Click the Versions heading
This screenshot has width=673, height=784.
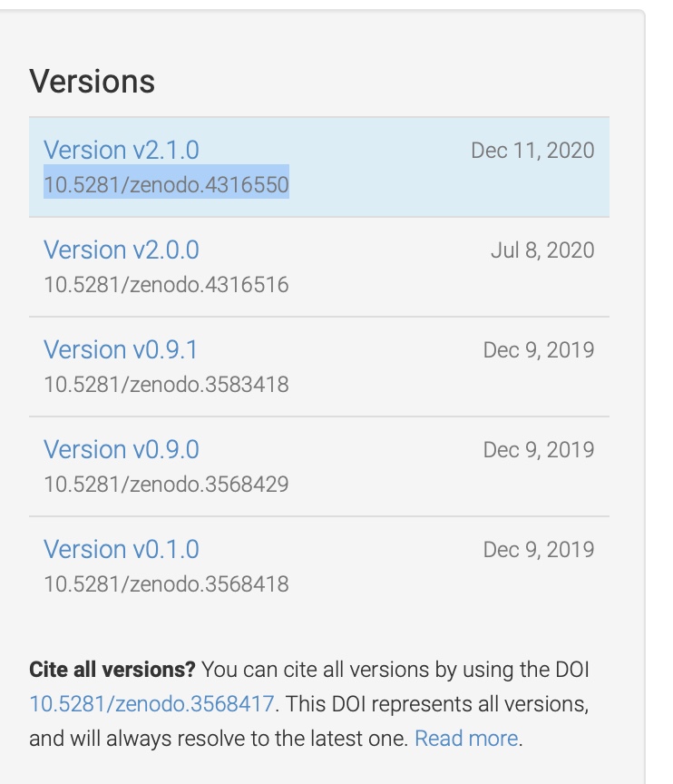(x=92, y=81)
